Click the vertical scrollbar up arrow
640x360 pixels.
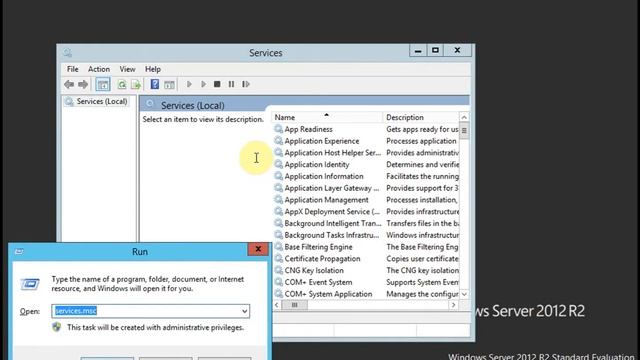pos(464,118)
